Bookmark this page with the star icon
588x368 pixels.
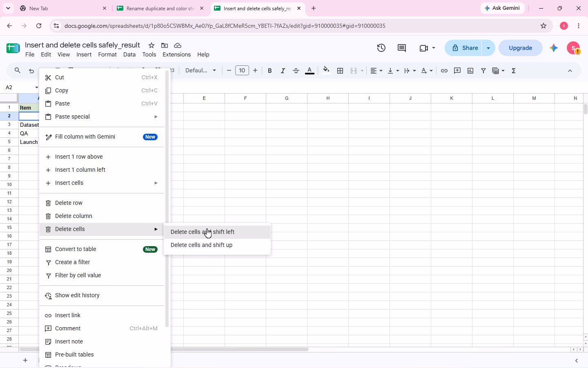pyautogui.click(x=543, y=26)
